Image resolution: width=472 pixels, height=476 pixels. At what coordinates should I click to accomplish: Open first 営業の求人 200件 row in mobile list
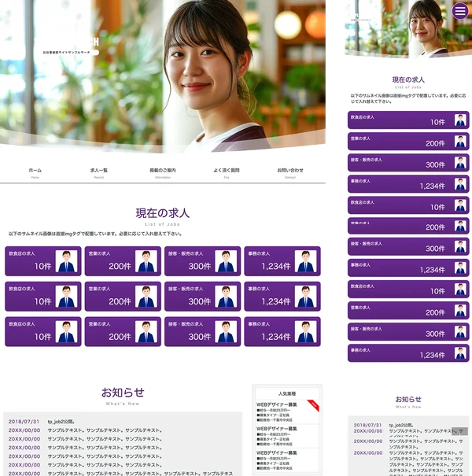click(408, 141)
